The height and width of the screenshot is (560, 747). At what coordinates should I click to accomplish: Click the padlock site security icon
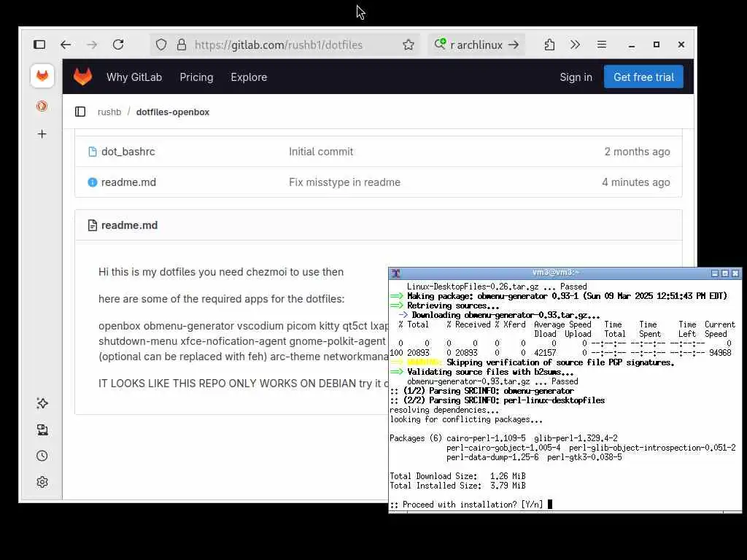pyautogui.click(x=182, y=44)
